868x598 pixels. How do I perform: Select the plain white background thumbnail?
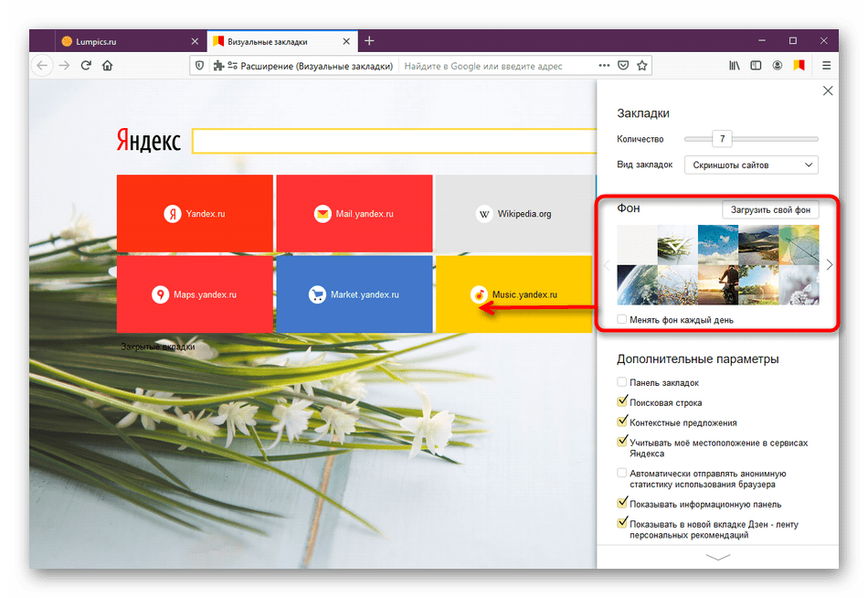coord(637,244)
